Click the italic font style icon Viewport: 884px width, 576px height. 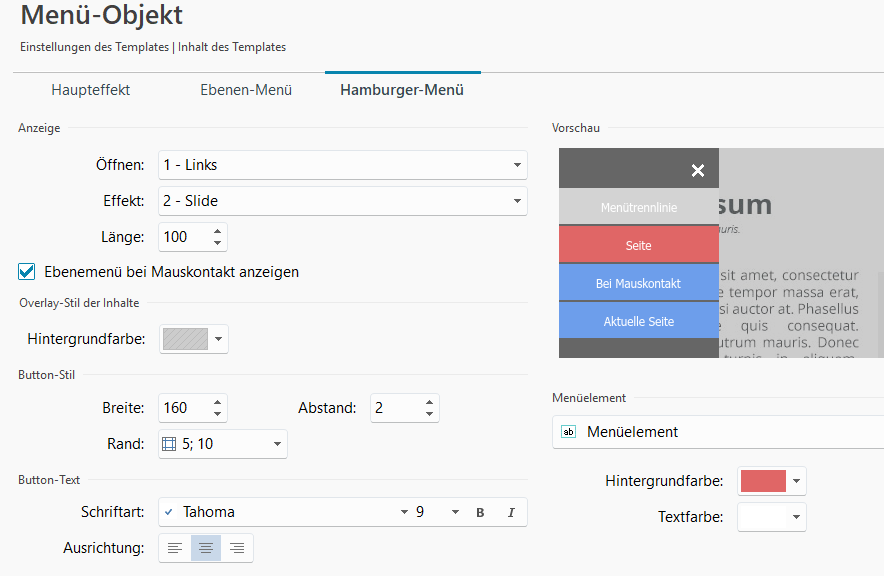point(511,512)
